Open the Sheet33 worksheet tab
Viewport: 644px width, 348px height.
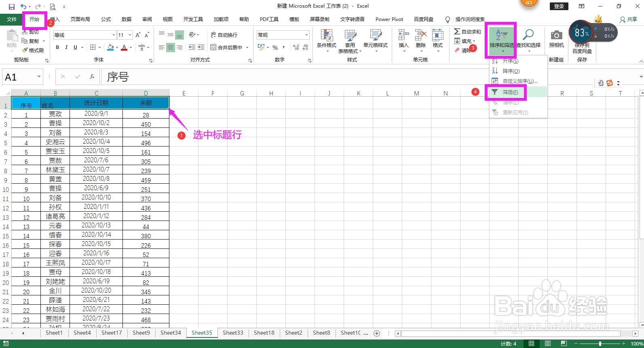click(x=233, y=333)
